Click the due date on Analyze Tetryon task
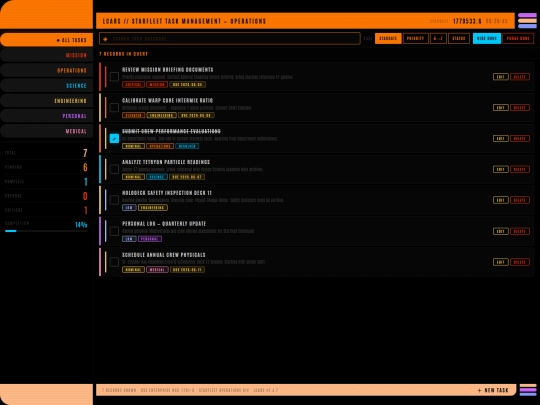 (x=187, y=177)
